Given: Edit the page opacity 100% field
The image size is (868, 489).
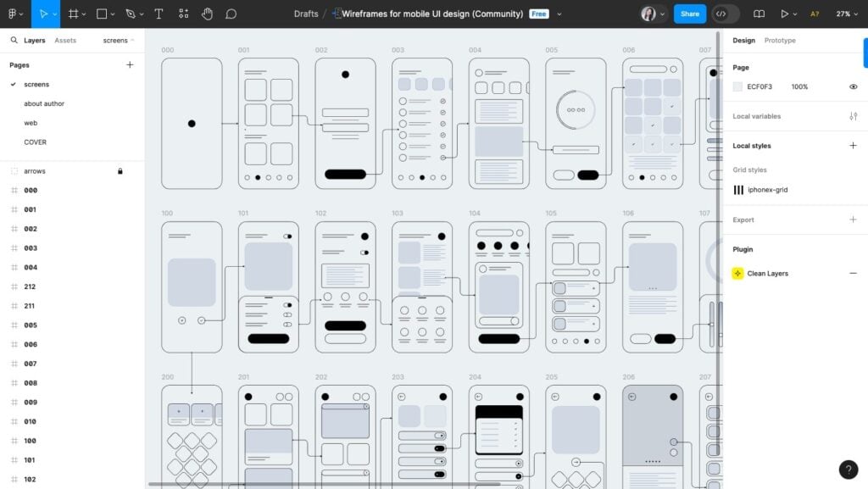Looking at the screenshot, I should [799, 86].
